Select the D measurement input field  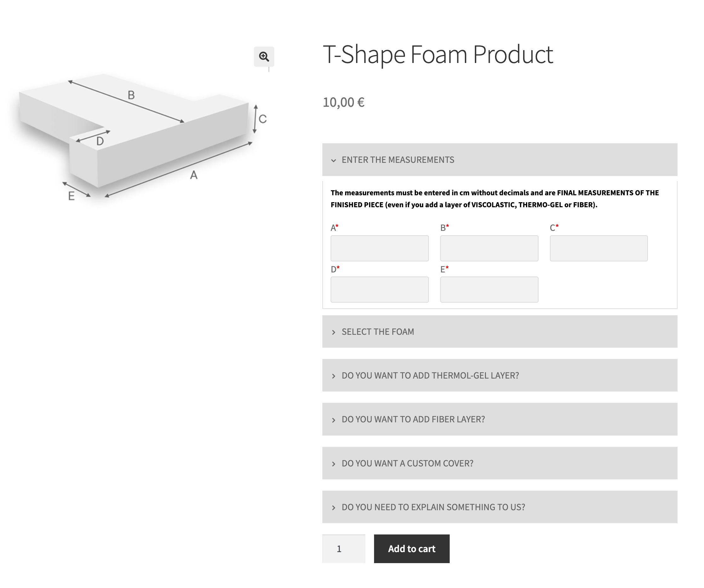(x=379, y=289)
